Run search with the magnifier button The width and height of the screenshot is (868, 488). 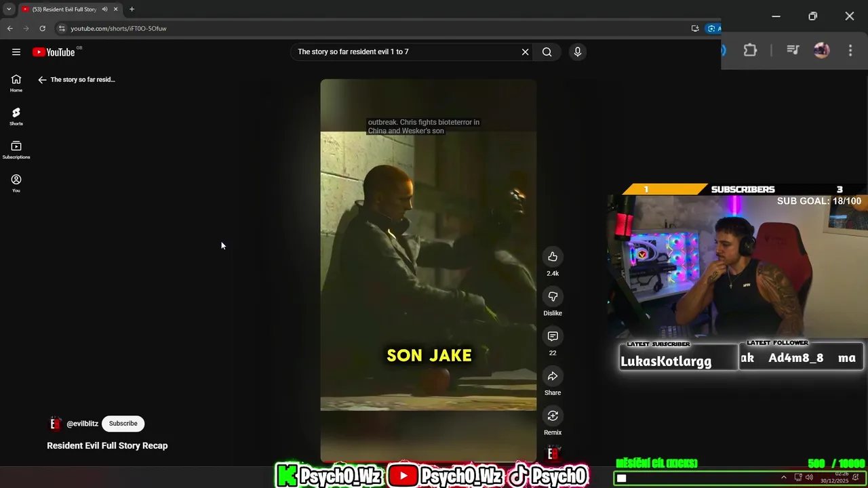pyautogui.click(x=547, y=52)
